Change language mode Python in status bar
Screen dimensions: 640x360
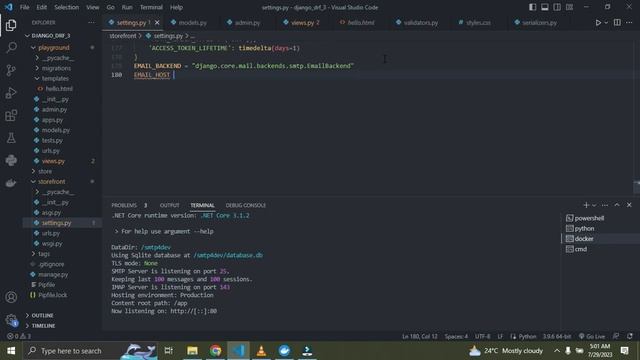pyautogui.click(x=527, y=336)
